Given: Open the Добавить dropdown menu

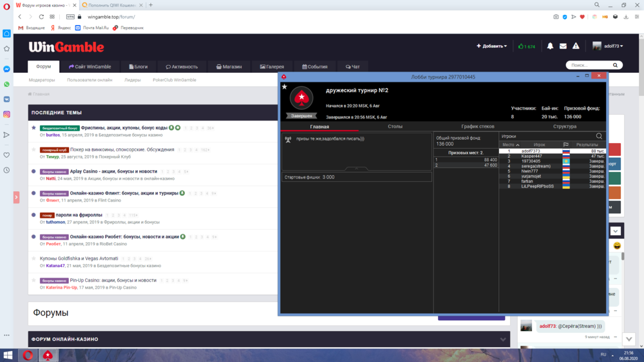Looking at the screenshot, I should tap(491, 46).
